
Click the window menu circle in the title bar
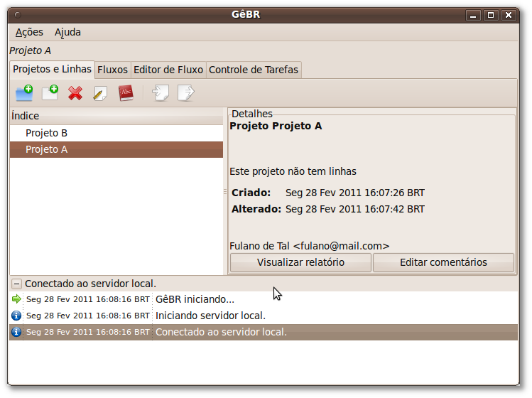click(18, 15)
